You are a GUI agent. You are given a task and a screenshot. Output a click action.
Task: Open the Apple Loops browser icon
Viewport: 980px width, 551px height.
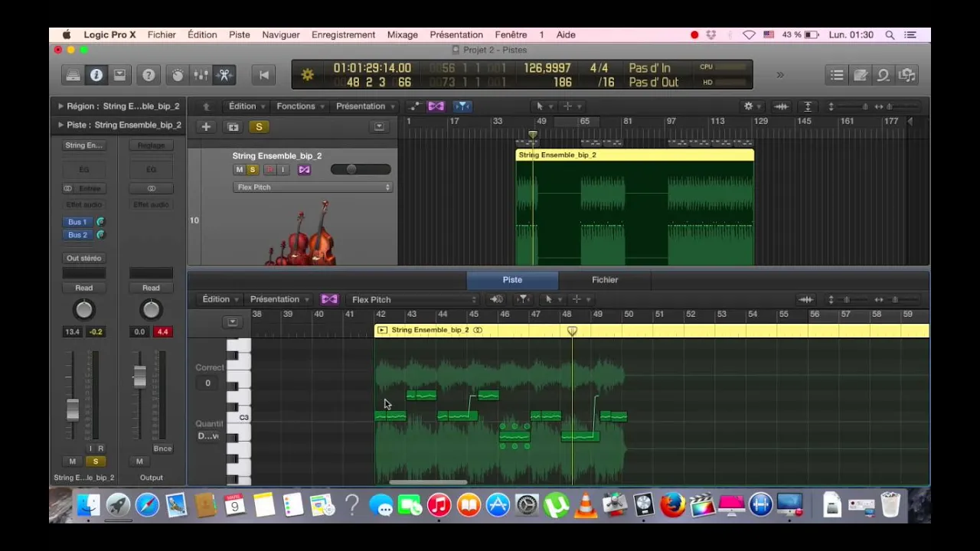click(x=884, y=75)
